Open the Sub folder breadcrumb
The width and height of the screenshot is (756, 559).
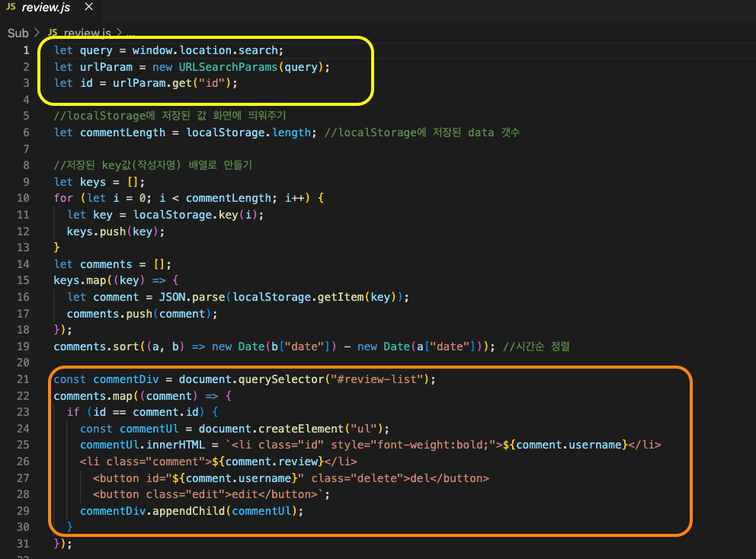click(18, 34)
